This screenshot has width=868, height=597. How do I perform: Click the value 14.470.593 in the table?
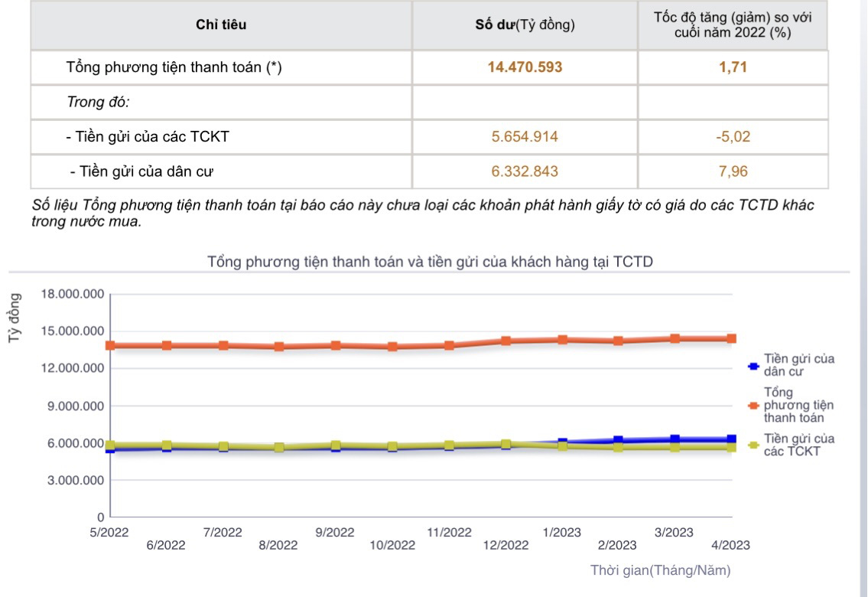click(x=525, y=67)
